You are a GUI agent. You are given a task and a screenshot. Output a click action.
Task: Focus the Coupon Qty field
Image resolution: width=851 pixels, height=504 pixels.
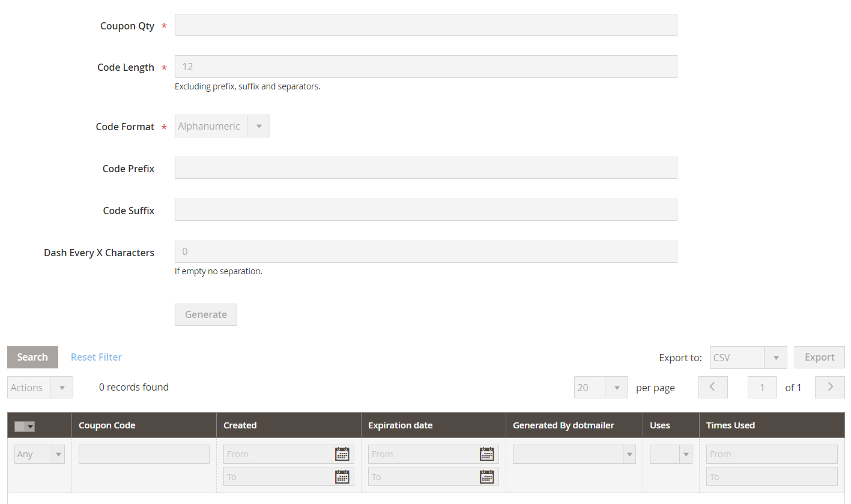426,25
